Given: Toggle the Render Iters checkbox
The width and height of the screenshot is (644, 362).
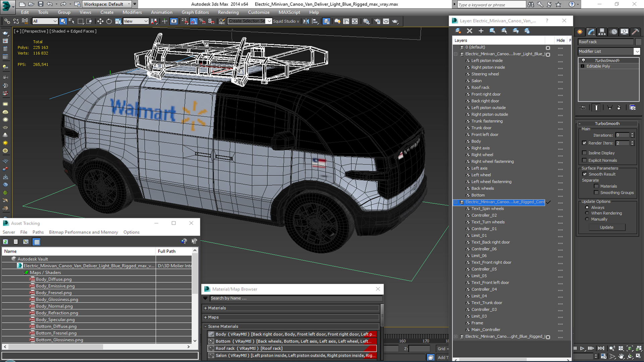Looking at the screenshot, I should (585, 143).
